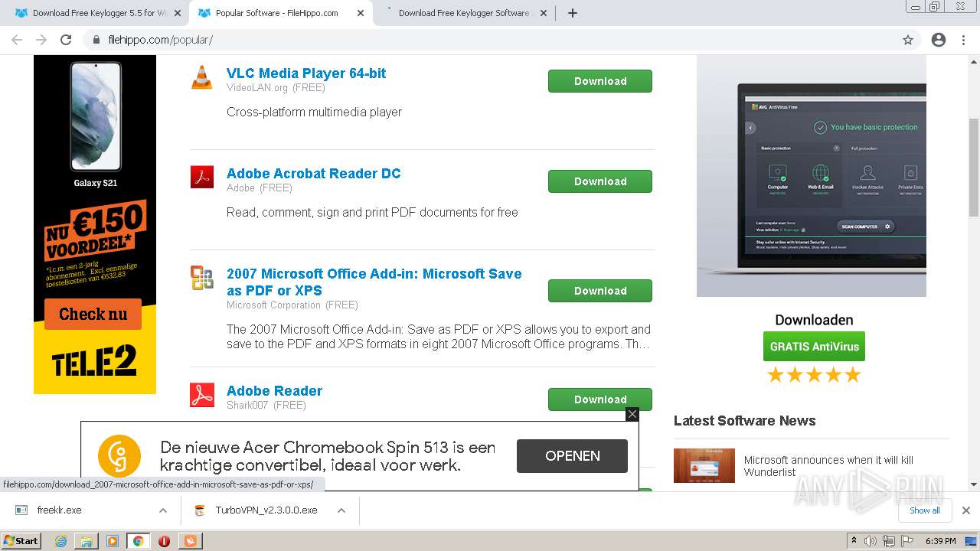
Task: Go back with the browser back arrow
Action: (x=17, y=40)
